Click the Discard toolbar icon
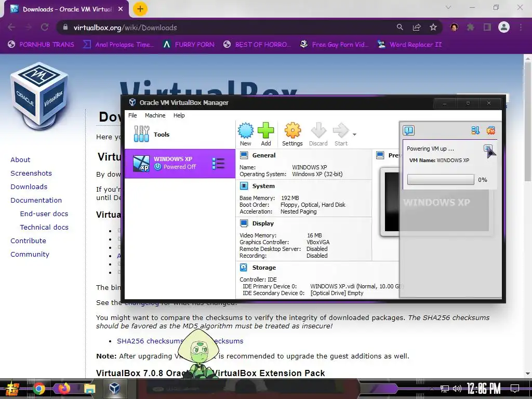 point(318,130)
